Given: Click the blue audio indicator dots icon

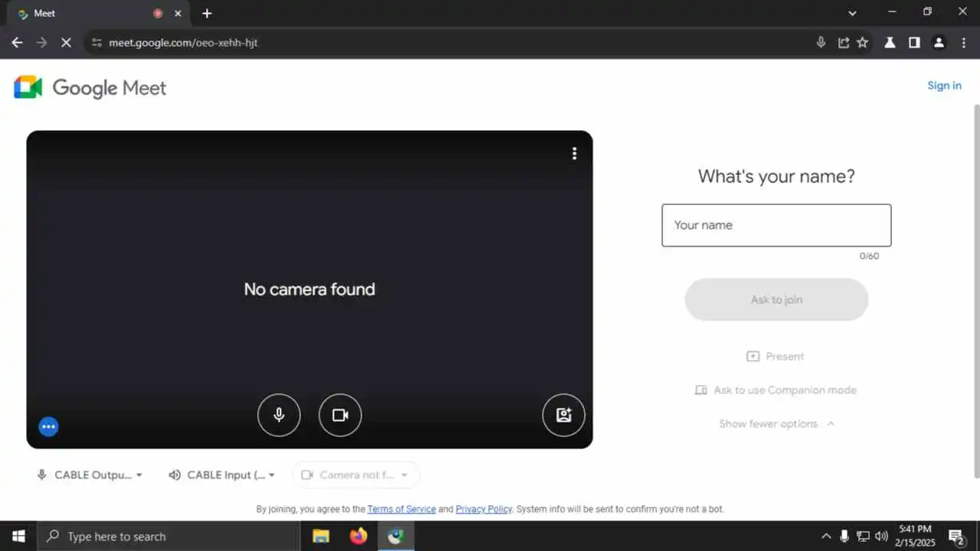Looking at the screenshot, I should [x=48, y=426].
